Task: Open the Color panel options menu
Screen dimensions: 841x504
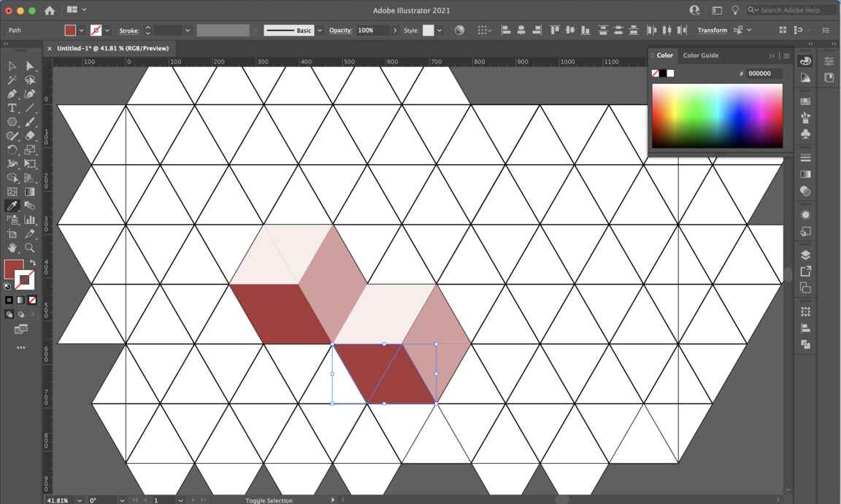Action: click(786, 55)
